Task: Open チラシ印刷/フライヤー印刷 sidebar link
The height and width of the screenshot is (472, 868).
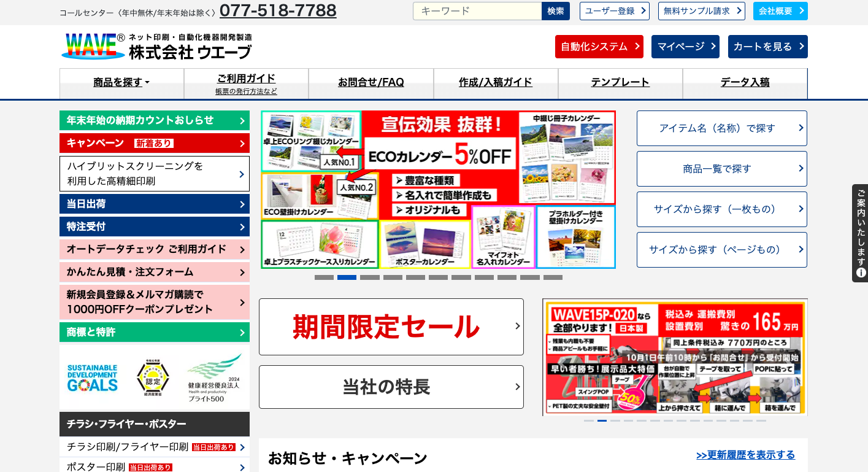Action: [x=128, y=447]
